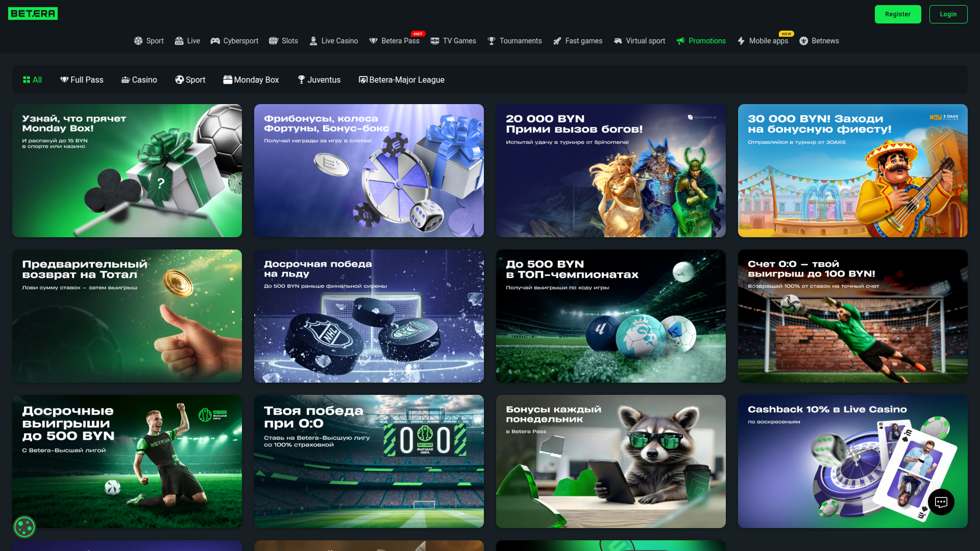980x551 pixels.
Task: Click the Slots icon in navigation
Action: (x=274, y=41)
